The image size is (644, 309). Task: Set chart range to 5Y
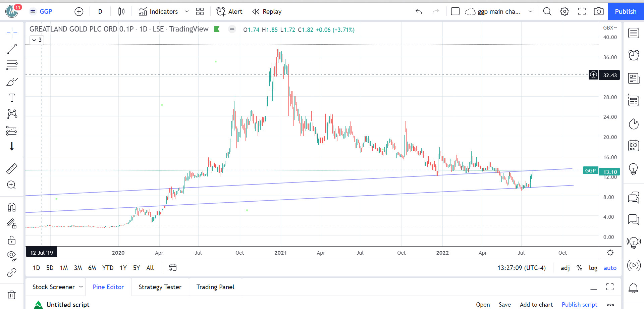point(137,268)
